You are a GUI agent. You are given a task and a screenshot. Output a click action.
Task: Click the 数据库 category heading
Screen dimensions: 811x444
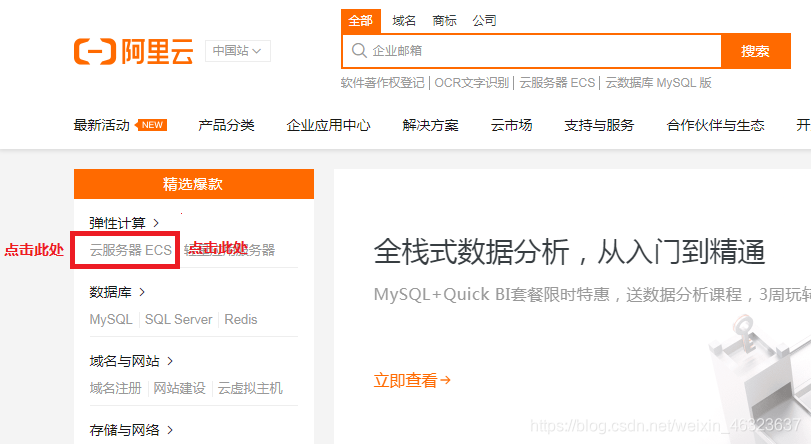click(x=110, y=292)
